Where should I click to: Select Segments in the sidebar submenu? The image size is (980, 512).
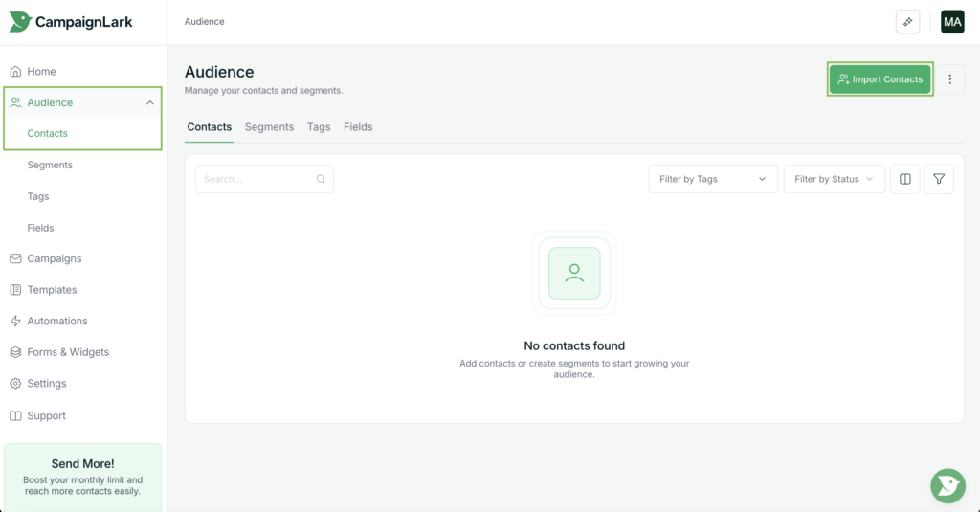[50, 166]
